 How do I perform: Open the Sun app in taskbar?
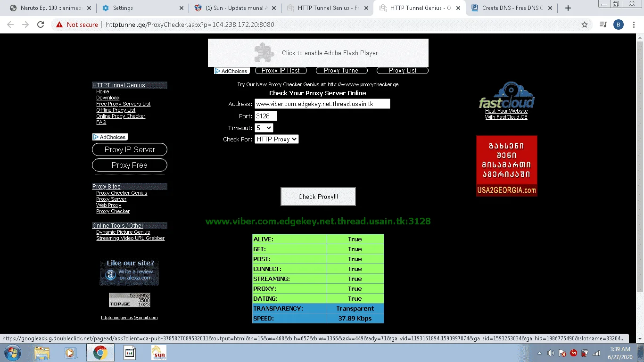click(x=158, y=353)
